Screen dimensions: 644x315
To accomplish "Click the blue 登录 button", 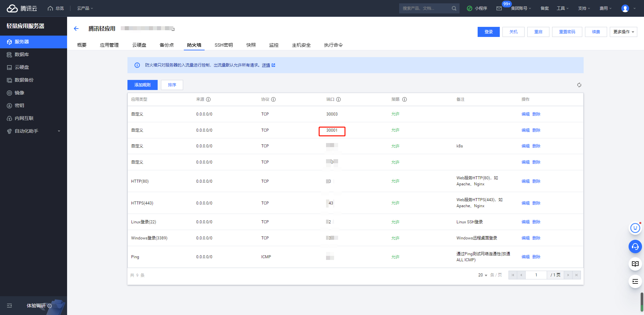I will [x=489, y=32].
